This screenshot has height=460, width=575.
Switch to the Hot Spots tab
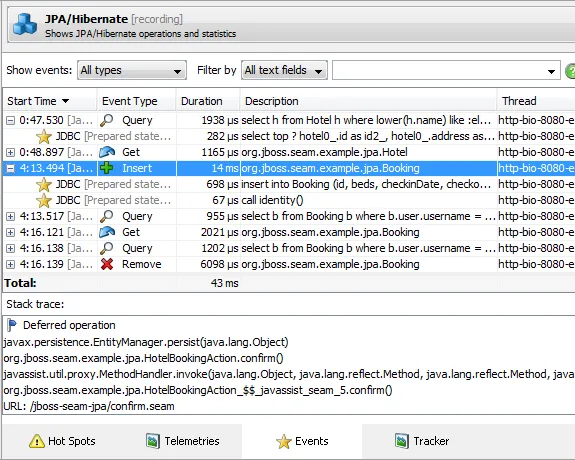pos(62,441)
